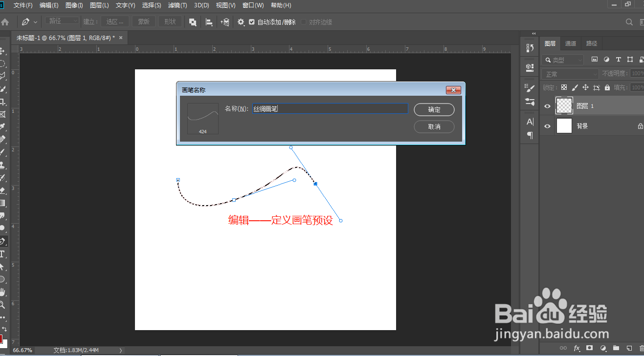Click the brush name input field
644x356 pixels.
tap(330, 109)
